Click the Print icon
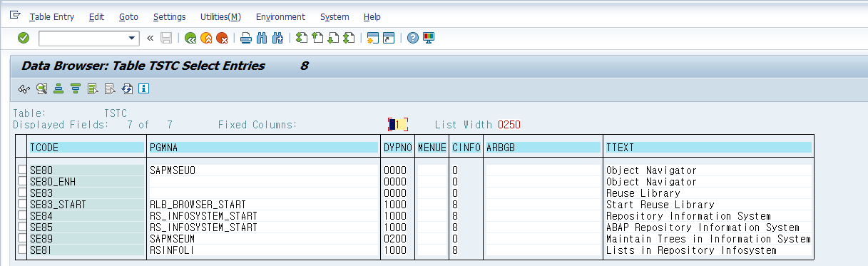The width and height of the screenshot is (868, 266). pyautogui.click(x=246, y=38)
